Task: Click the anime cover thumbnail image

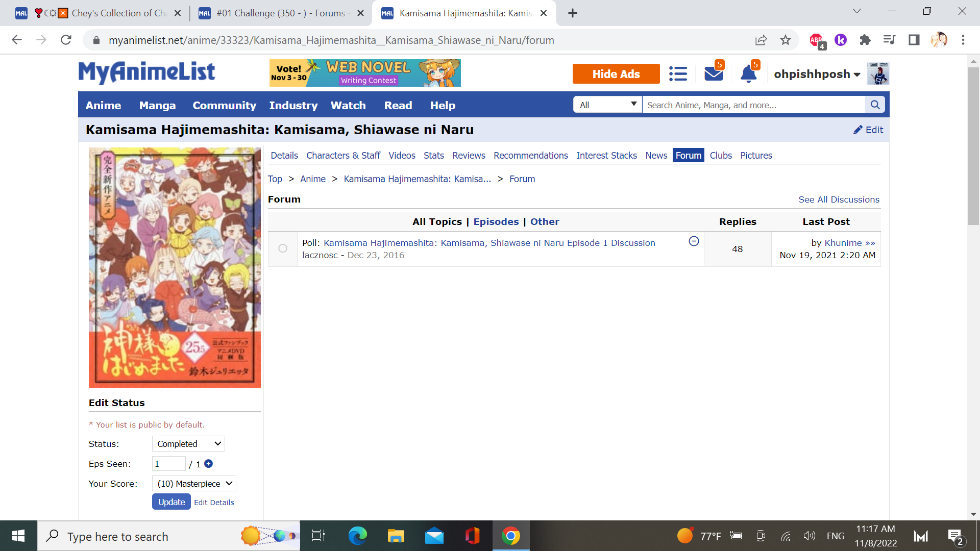Action: pyautogui.click(x=174, y=267)
